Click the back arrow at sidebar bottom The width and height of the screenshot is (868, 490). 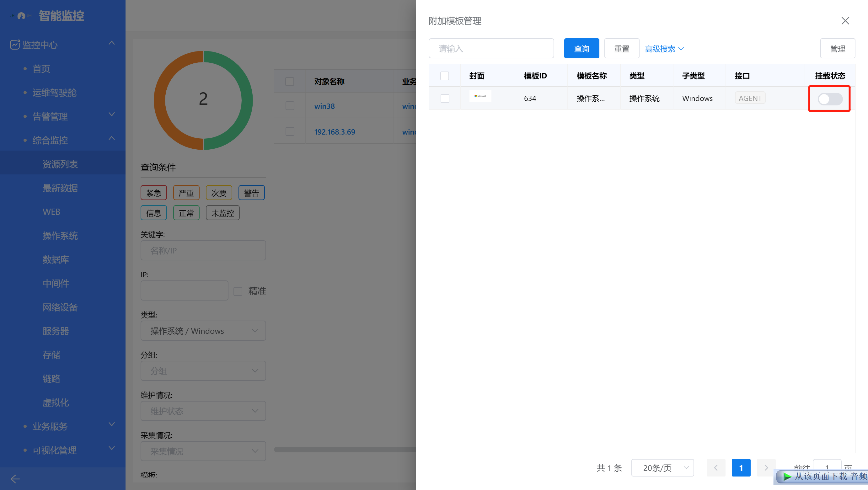coord(15,478)
